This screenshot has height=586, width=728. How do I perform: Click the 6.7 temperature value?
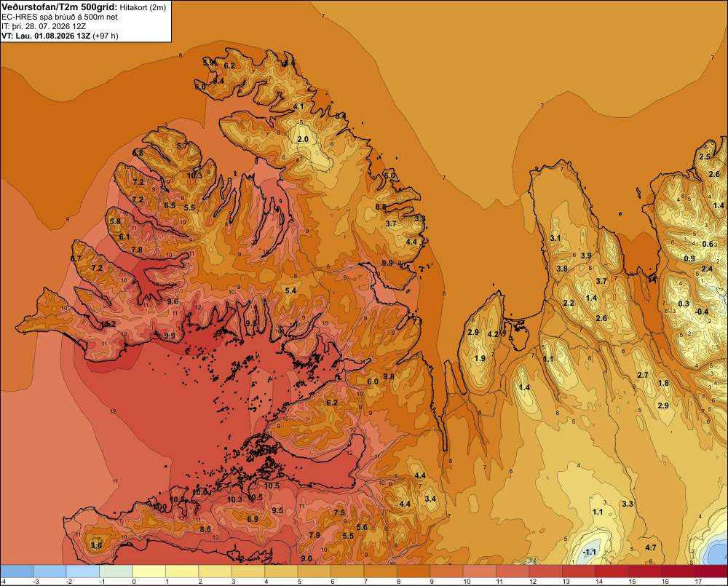tap(76, 258)
